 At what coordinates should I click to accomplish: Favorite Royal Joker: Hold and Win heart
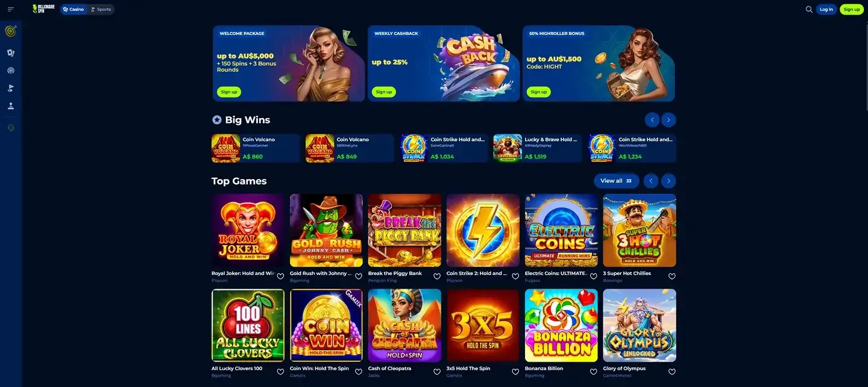(280, 277)
